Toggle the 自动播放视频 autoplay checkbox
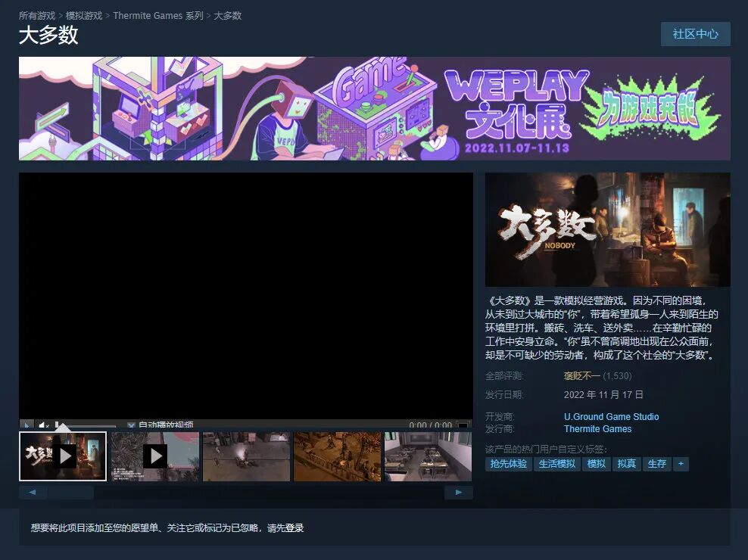 pos(131,425)
